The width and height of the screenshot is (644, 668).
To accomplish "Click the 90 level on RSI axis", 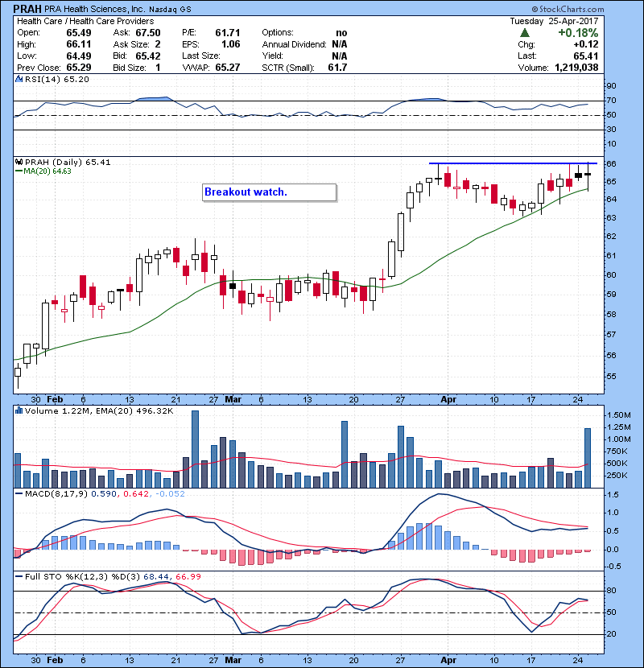I will click(x=611, y=86).
